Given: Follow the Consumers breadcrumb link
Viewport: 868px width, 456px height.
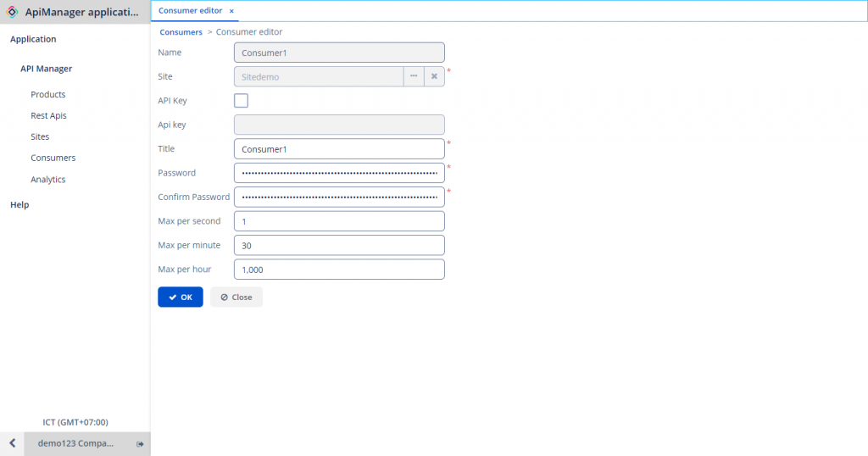Looking at the screenshot, I should (x=181, y=32).
